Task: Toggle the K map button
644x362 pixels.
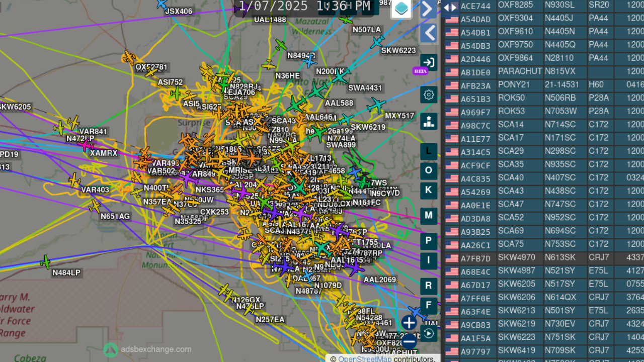Action: 429,190
